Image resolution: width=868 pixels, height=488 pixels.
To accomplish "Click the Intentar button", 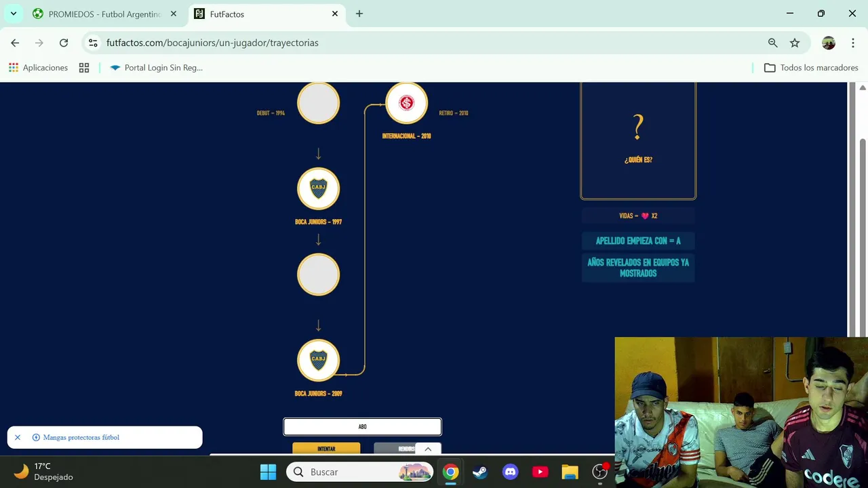I will 326,449.
